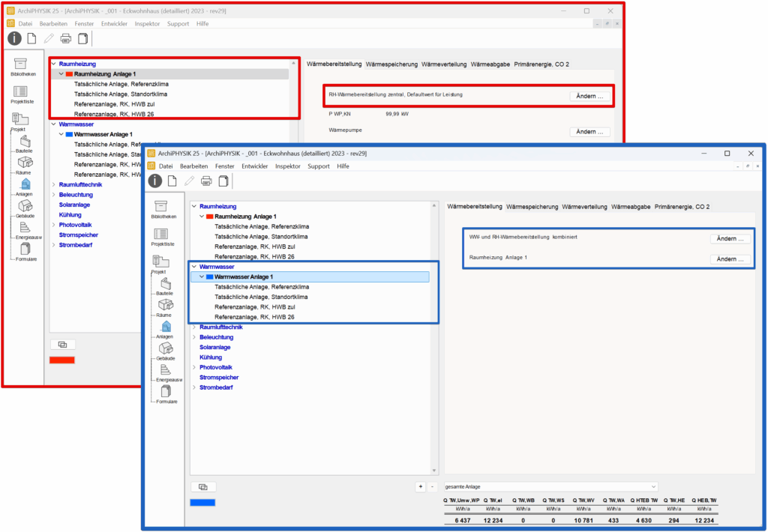Collapse Raumheizung Anlage 1 in front window
Screen dimensions: 768x532
pyautogui.click(x=202, y=217)
